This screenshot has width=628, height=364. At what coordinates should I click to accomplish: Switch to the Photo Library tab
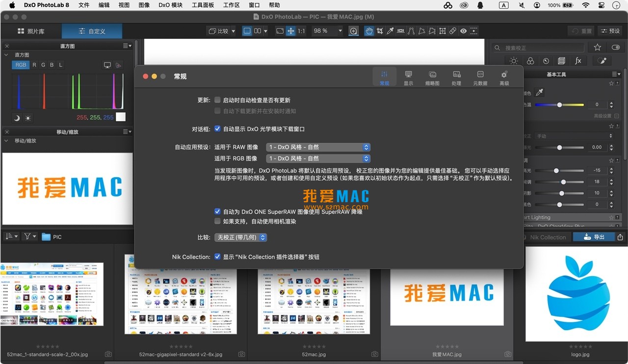coord(31,31)
